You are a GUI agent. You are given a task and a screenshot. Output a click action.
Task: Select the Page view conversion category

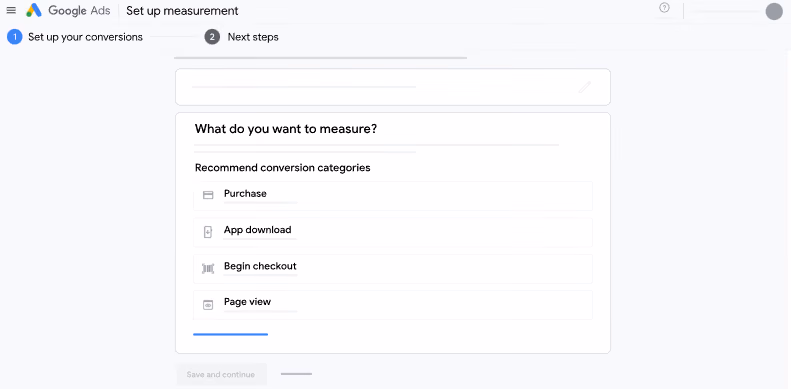click(392, 305)
